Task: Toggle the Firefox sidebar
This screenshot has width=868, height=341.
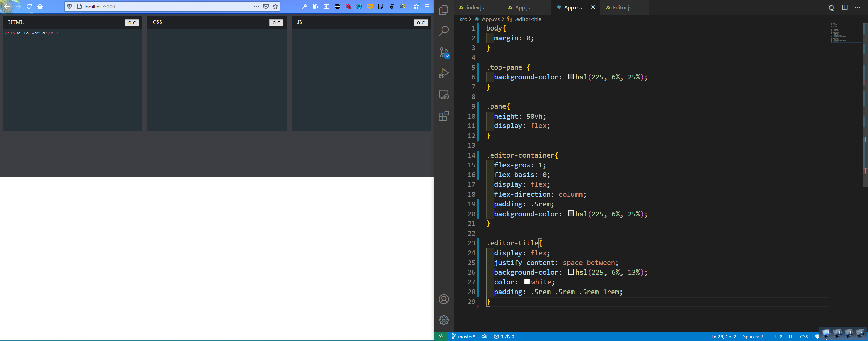Action: coord(327,6)
